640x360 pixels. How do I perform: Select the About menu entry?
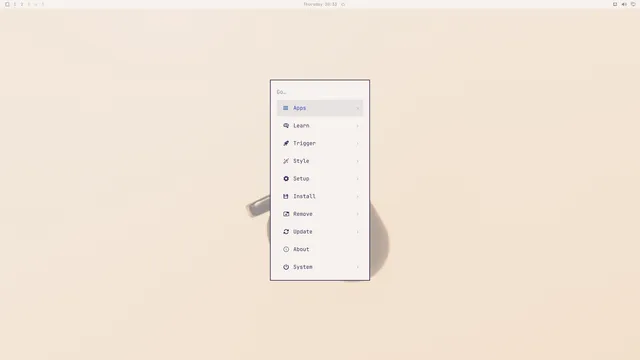[x=320, y=249]
